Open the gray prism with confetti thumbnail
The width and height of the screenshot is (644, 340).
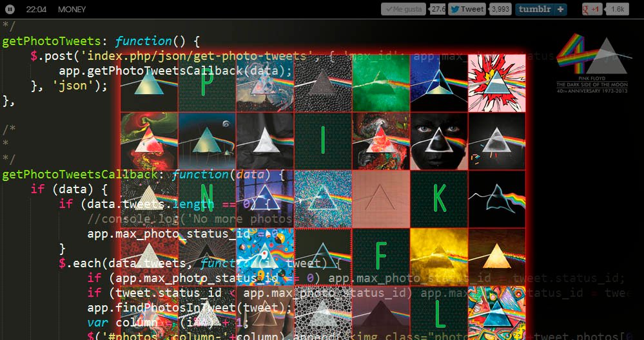(497, 141)
